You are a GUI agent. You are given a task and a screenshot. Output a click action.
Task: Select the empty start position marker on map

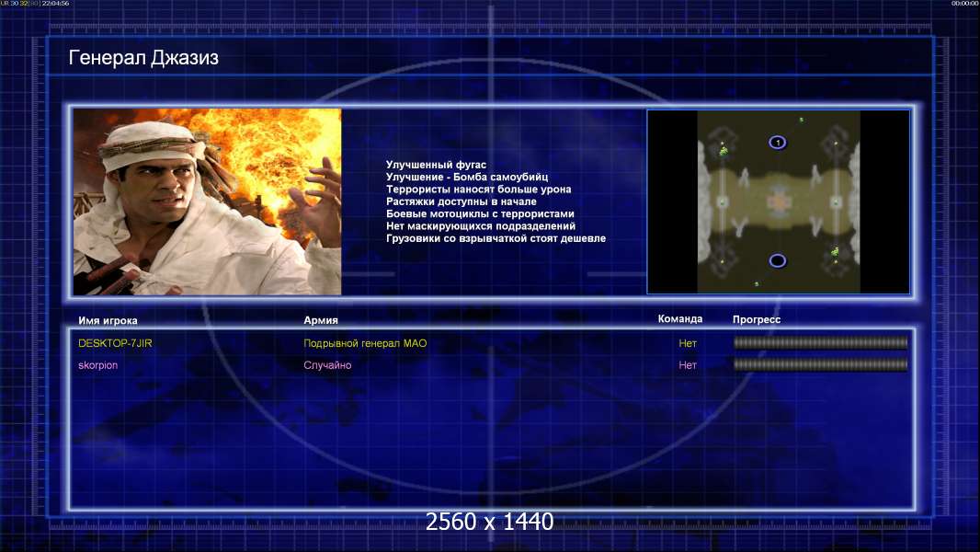(x=778, y=260)
